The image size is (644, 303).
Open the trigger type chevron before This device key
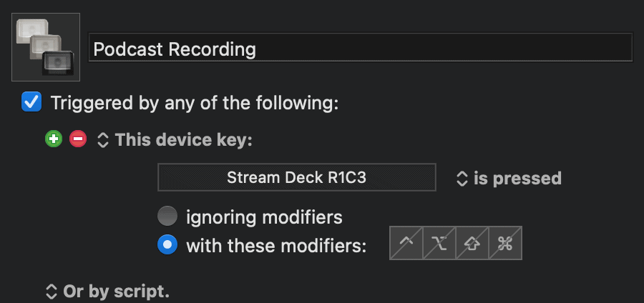pos(102,140)
